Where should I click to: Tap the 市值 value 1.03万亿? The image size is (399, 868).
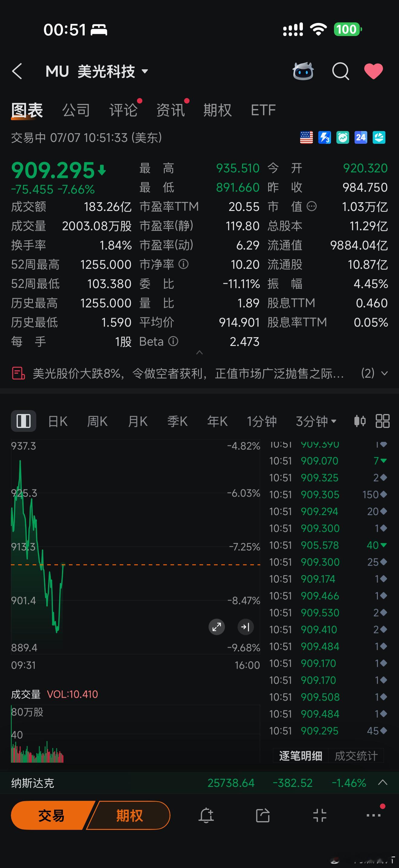point(365,206)
